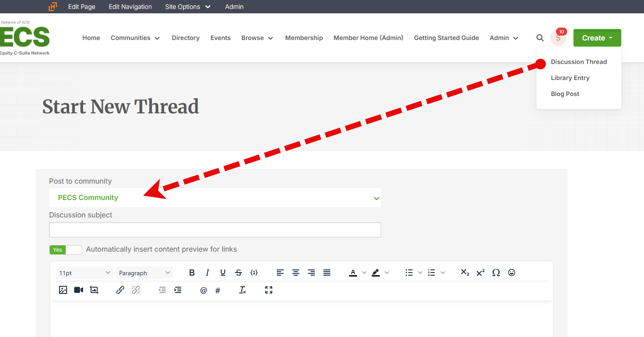Expand the Browse navigation menu
Image resolution: width=644 pixels, height=337 pixels.
(258, 38)
